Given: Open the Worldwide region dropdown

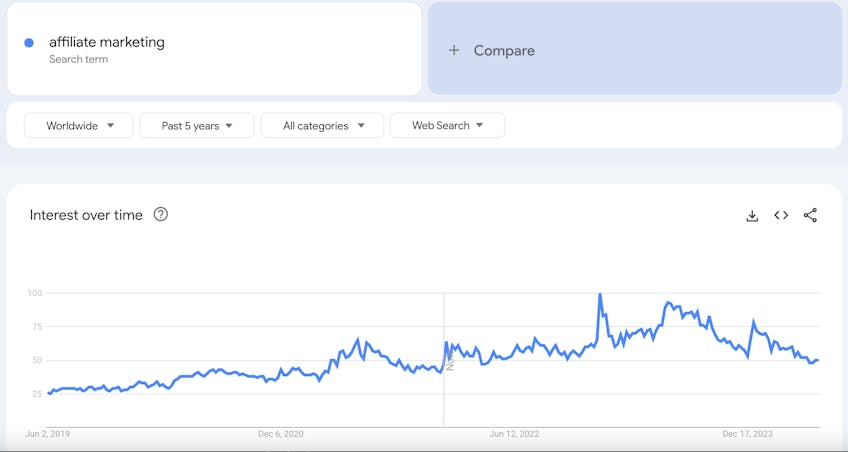Looking at the screenshot, I should 79,125.
